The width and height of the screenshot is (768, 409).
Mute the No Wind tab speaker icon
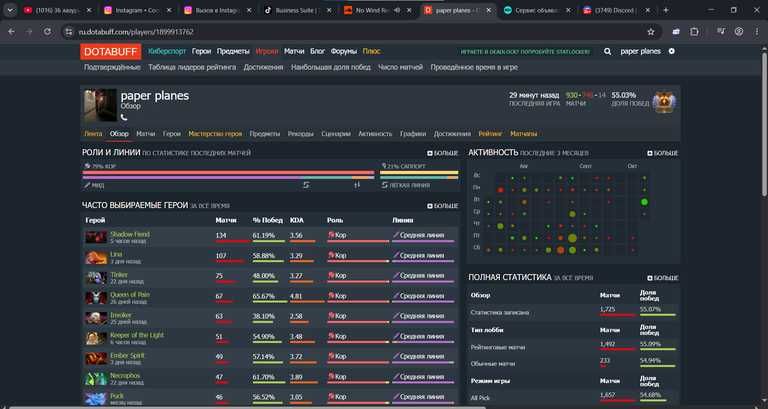(397, 10)
